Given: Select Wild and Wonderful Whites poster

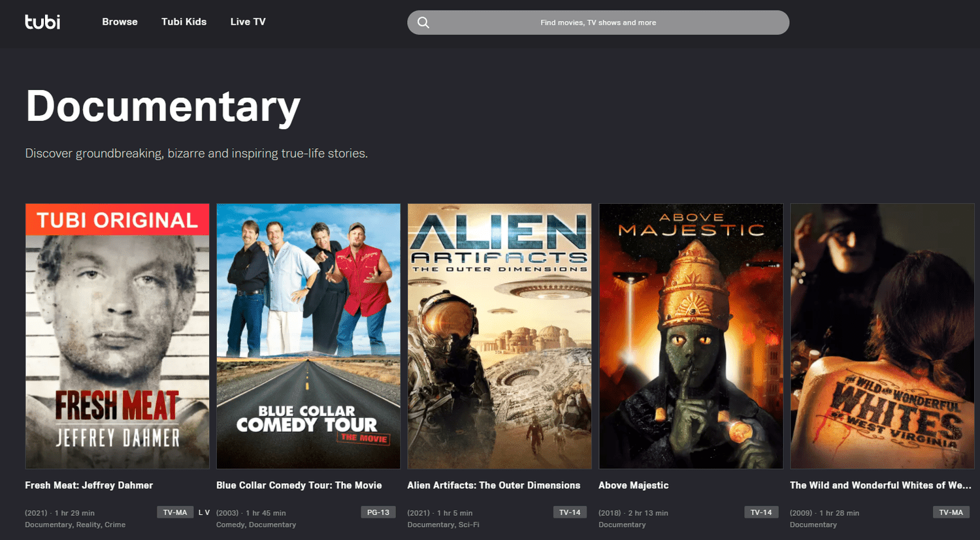Looking at the screenshot, I should click(882, 336).
